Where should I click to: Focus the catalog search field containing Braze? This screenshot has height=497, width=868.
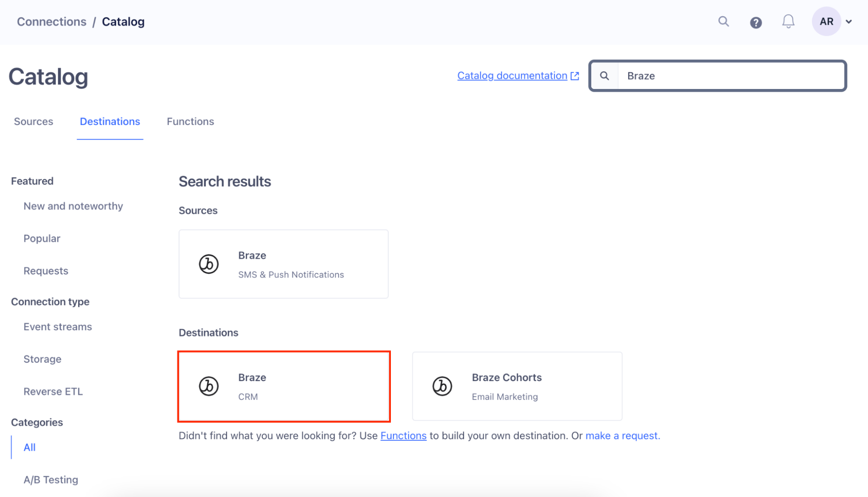[x=731, y=76]
